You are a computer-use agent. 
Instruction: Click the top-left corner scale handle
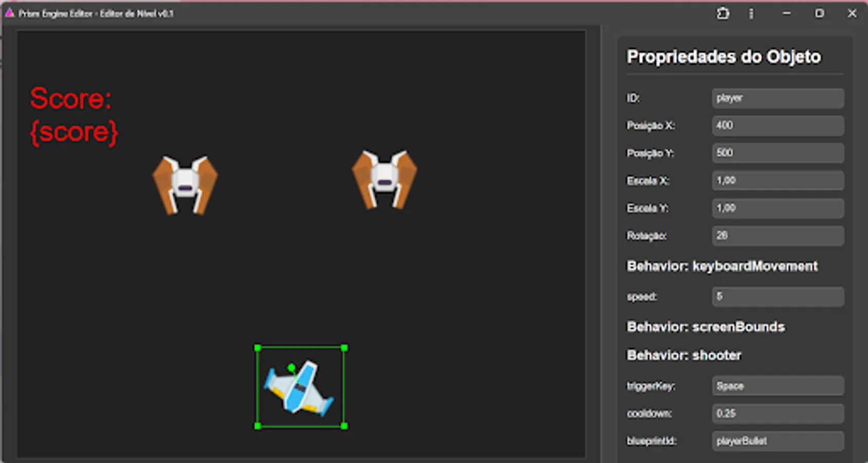click(257, 348)
